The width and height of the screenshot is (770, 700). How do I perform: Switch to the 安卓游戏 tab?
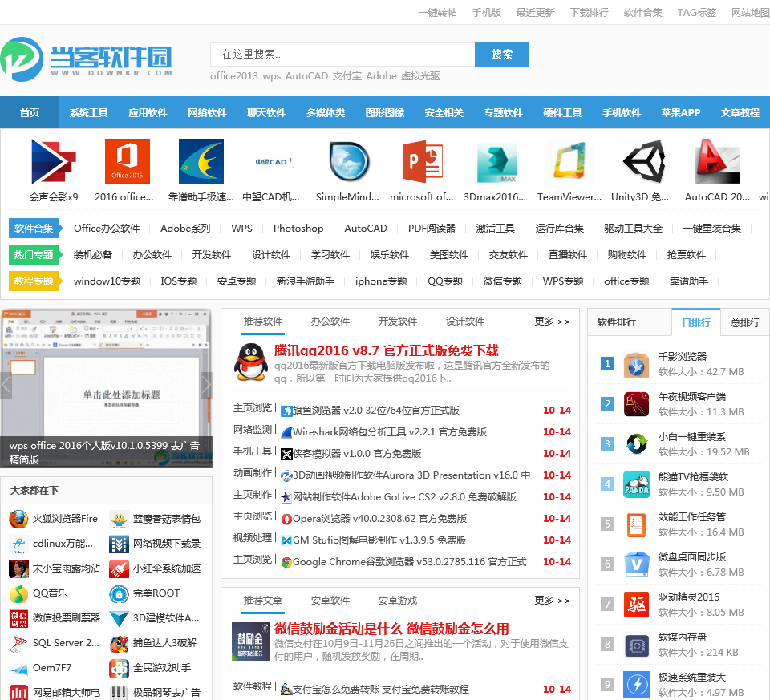(397, 601)
